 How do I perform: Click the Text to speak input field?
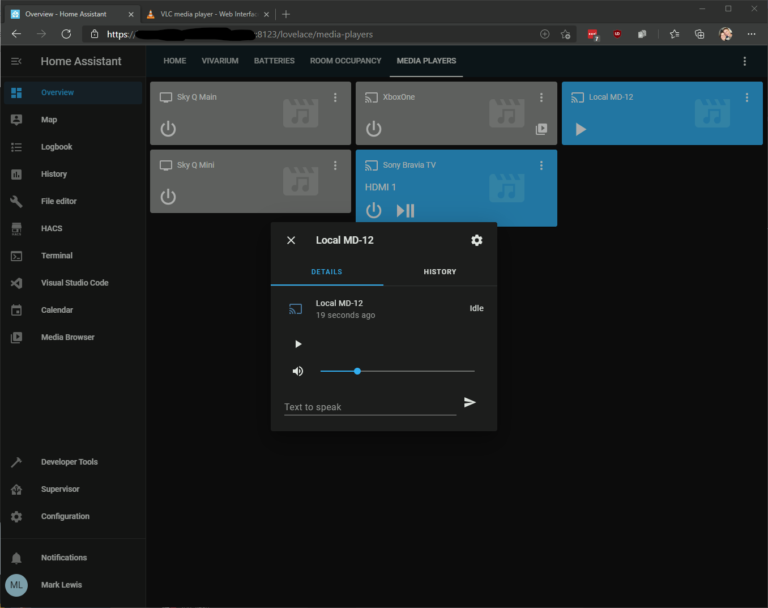pyautogui.click(x=369, y=407)
